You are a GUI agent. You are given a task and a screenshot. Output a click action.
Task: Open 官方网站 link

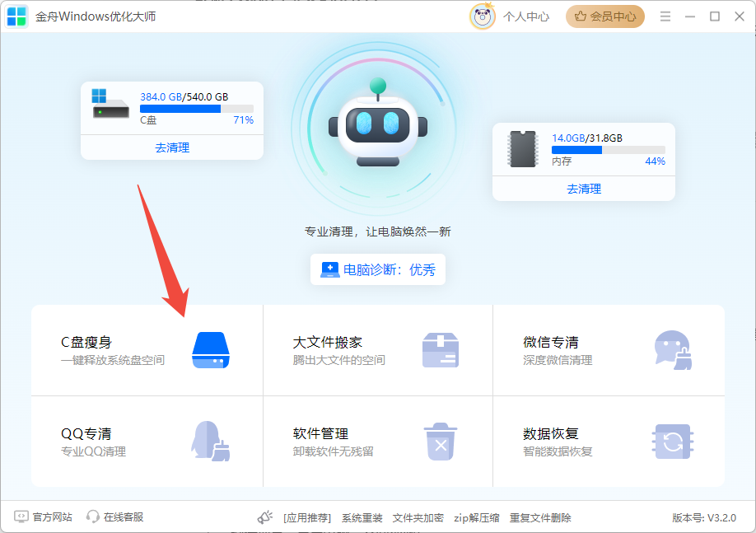52,517
